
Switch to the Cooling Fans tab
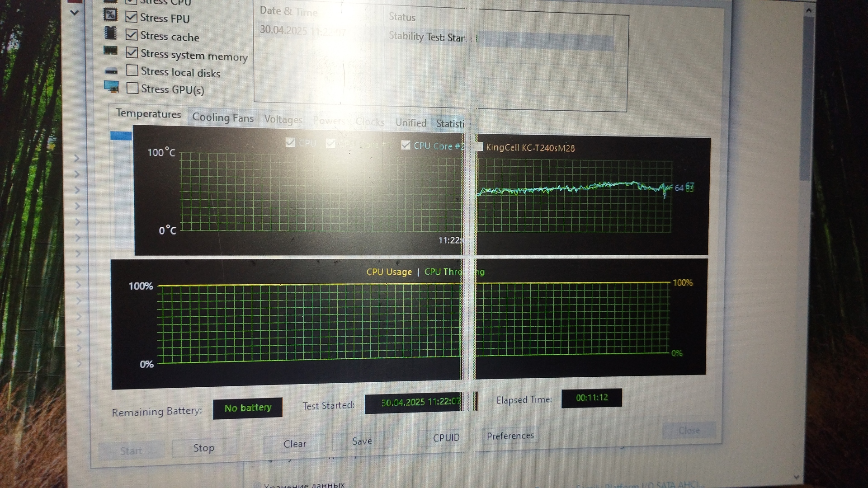(x=223, y=117)
